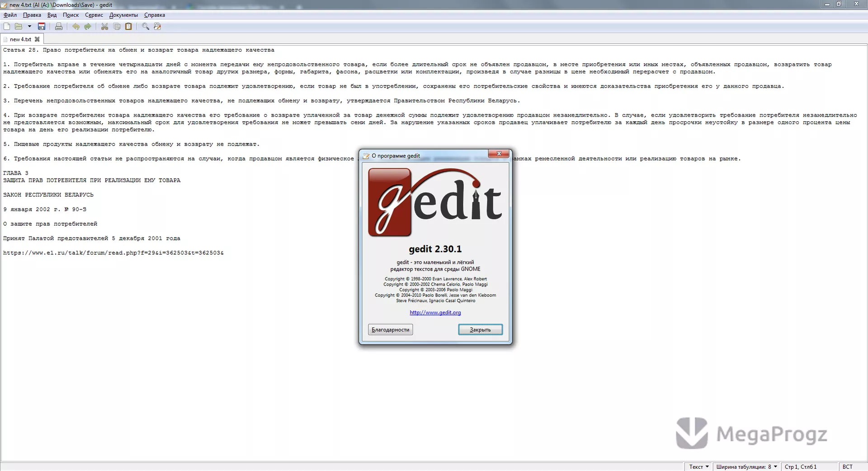Open the Справка menu
The width and height of the screenshot is (868, 471).
click(x=155, y=15)
